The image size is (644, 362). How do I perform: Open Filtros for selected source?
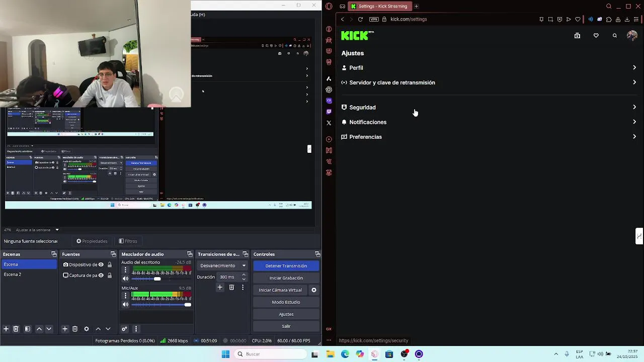[128, 241]
